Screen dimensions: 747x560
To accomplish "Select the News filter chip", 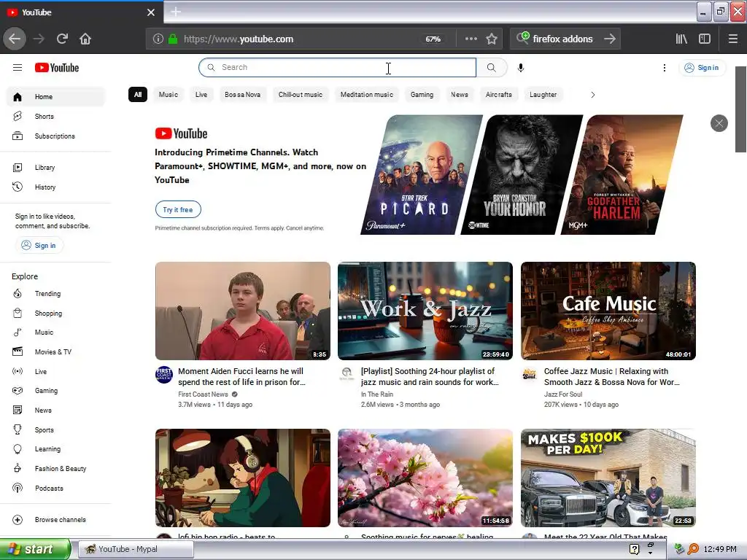I will [x=460, y=95].
